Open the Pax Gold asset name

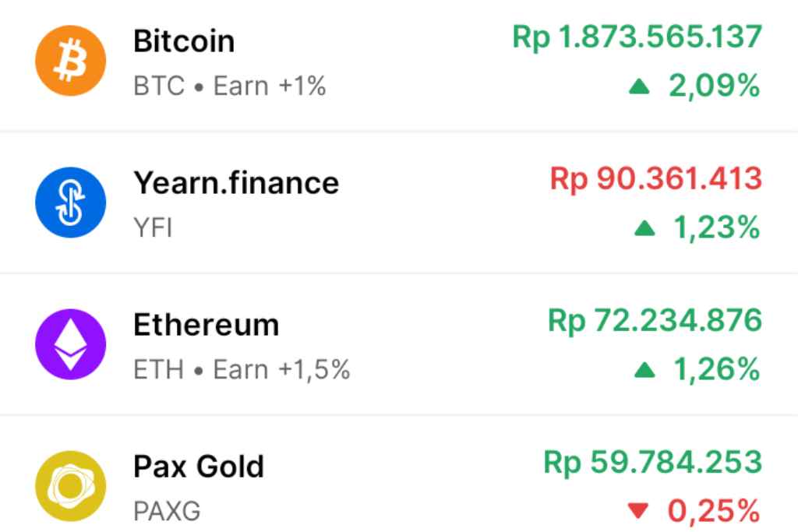(199, 467)
